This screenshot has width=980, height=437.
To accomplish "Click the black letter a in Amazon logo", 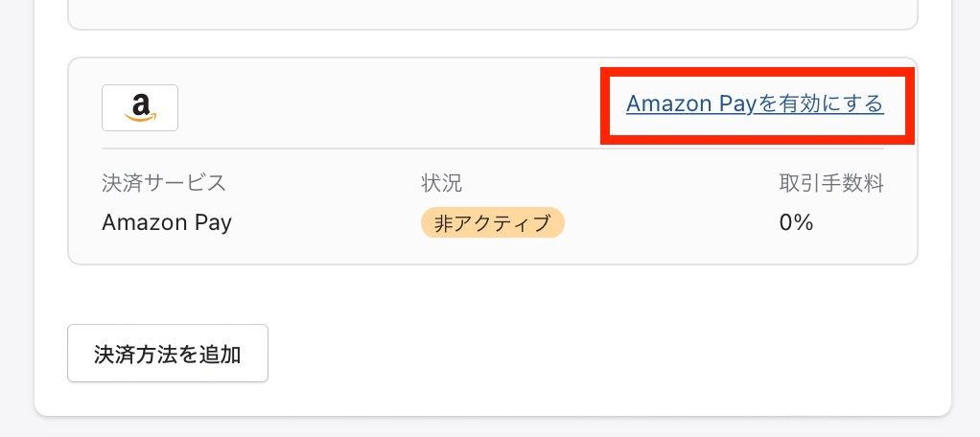I will point(141,104).
